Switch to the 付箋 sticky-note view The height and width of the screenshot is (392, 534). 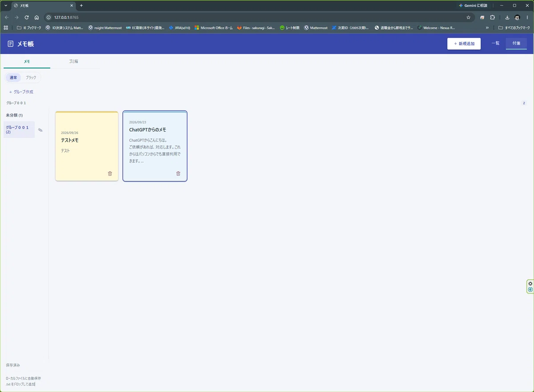tap(516, 44)
